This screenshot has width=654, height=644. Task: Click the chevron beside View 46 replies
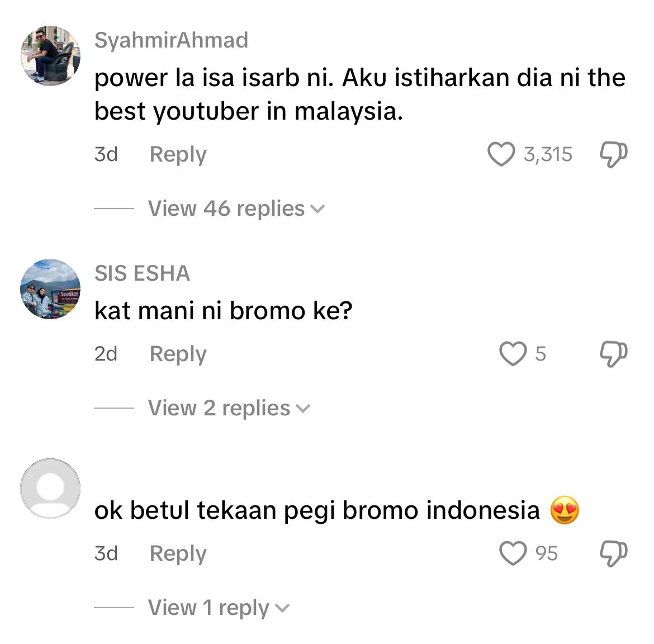(318, 209)
